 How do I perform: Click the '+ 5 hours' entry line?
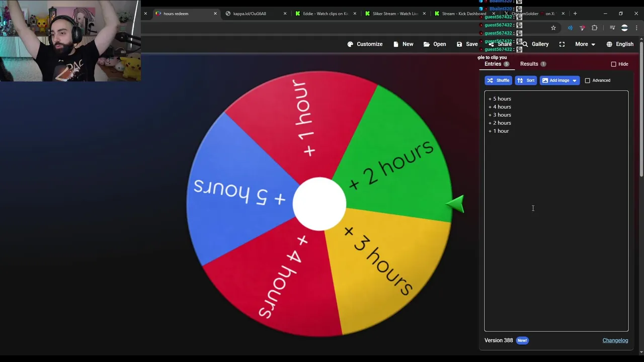tap(500, 99)
